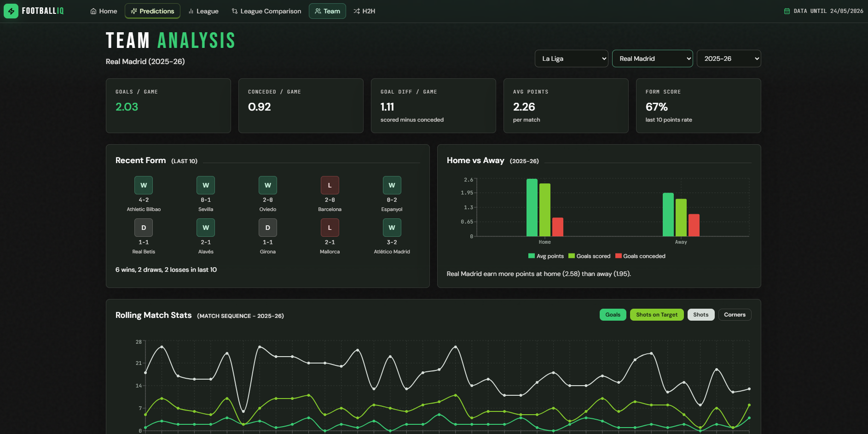Open the League nav tab
The width and height of the screenshot is (868, 434).
[203, 11]
